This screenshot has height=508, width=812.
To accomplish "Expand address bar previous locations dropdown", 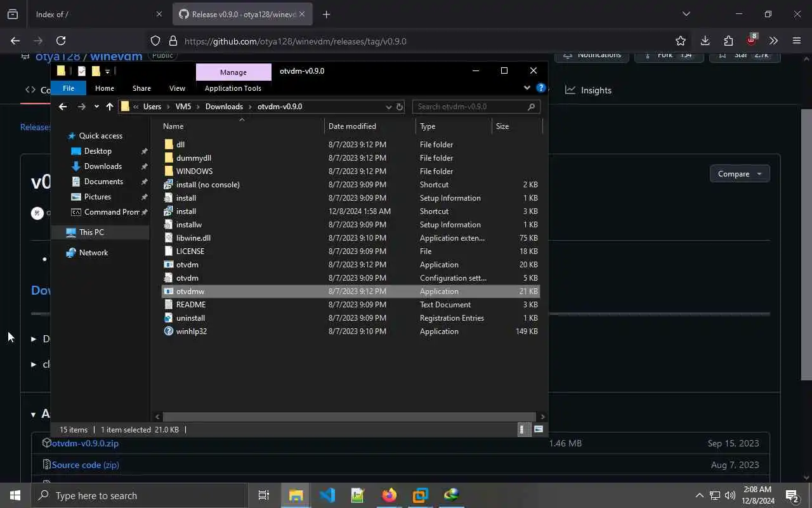I will (389, 107).
